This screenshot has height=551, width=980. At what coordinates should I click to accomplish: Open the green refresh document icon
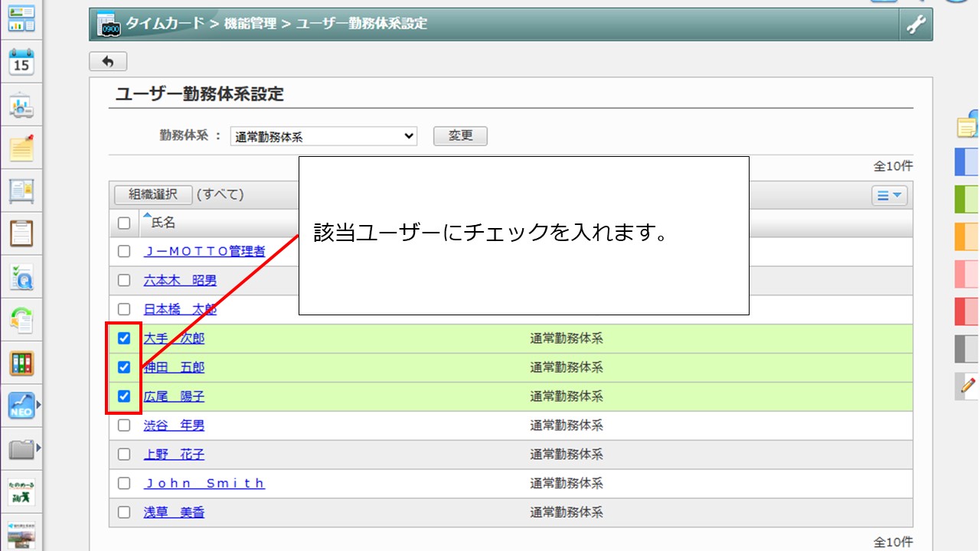pos(21,320)
